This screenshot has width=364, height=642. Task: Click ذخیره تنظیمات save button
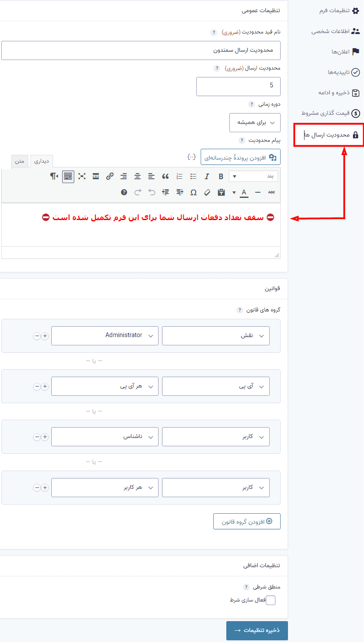(x=257, y=631)
